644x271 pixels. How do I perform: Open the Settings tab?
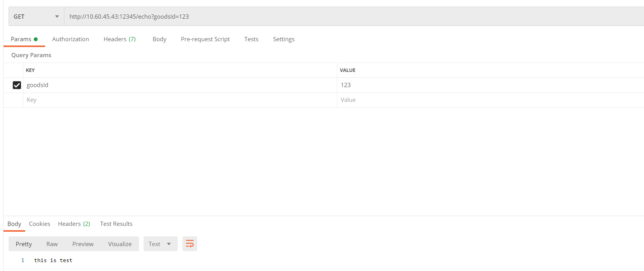tap(283, 39)
